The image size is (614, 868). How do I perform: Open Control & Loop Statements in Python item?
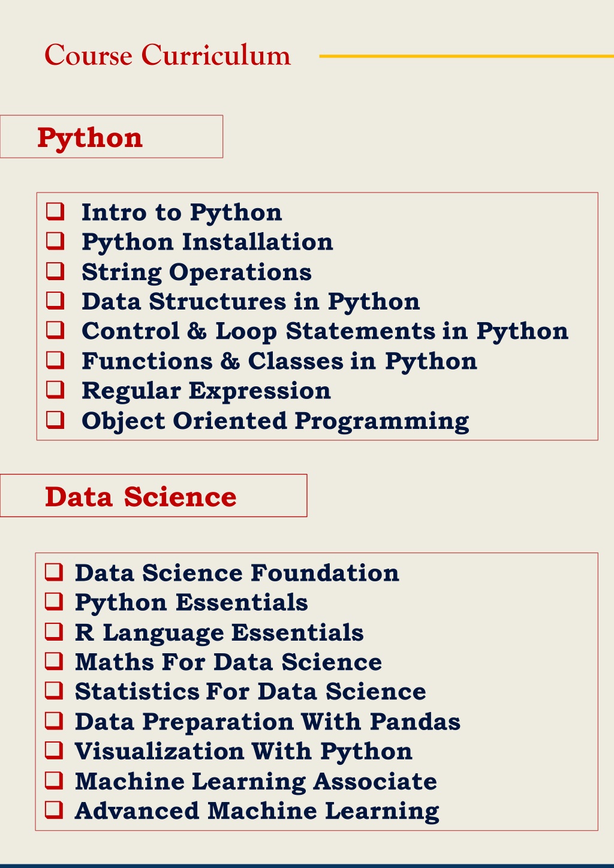(x=325, y=331)
